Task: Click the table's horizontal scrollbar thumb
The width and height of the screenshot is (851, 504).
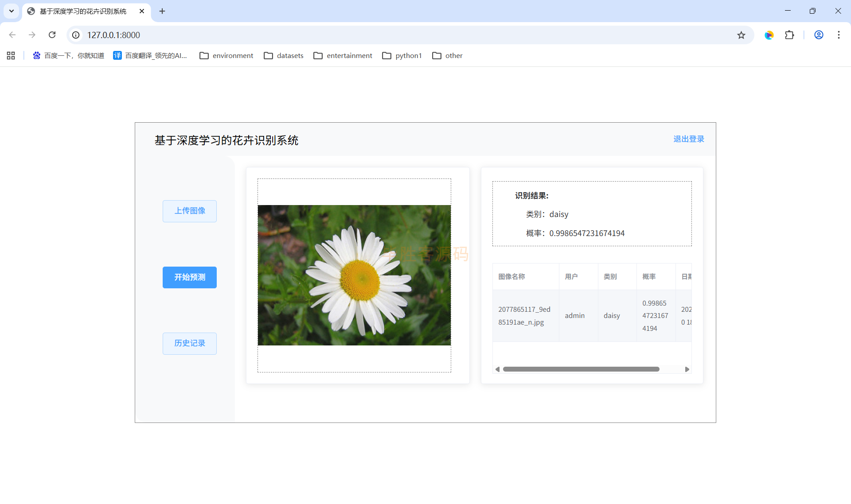Action: point(581,369)
